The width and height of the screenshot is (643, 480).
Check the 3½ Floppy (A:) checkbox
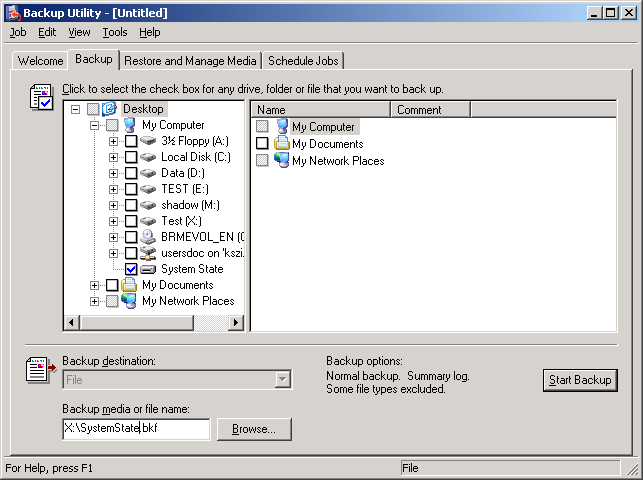131,141
